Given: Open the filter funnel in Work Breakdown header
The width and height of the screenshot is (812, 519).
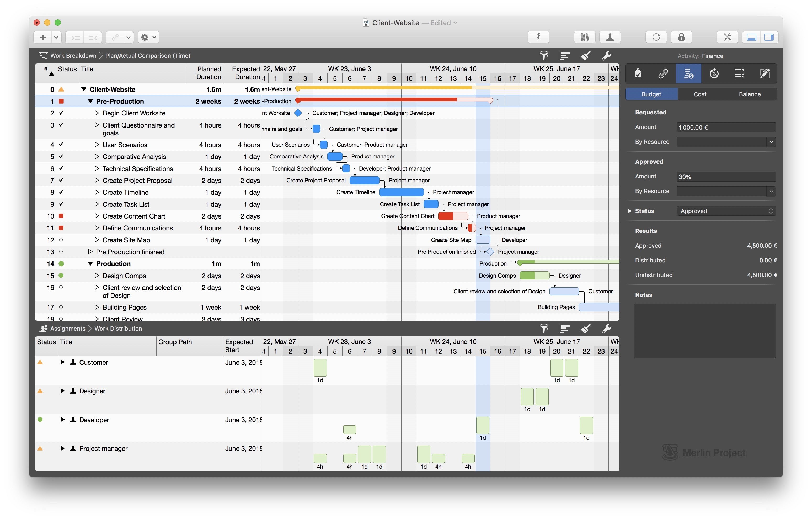Looking at the screenshot, I should [544, 55].
